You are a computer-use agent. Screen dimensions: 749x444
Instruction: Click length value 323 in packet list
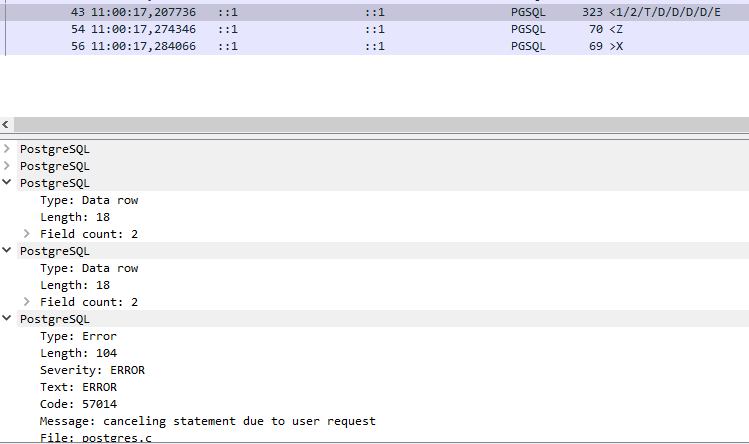[x=592, y=12]
